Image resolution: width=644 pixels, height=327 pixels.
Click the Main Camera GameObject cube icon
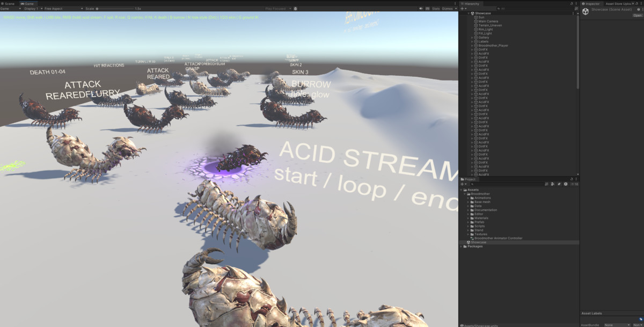(475, 21)
